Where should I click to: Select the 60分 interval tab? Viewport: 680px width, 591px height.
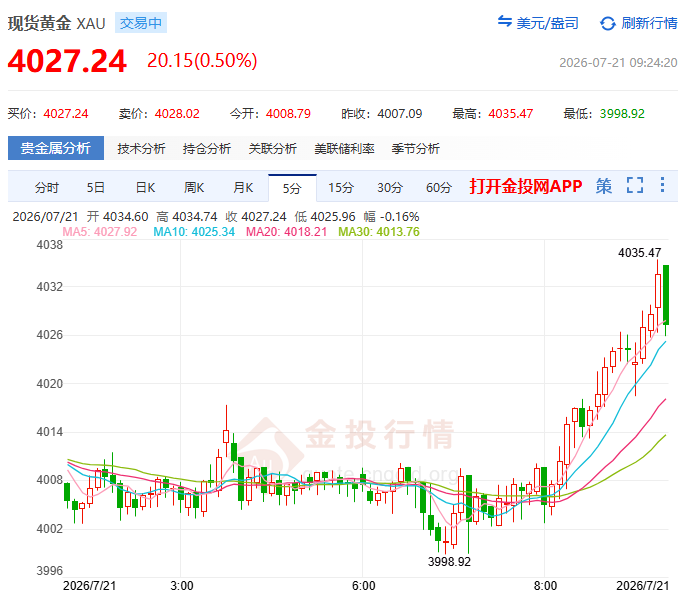point(439,188)
